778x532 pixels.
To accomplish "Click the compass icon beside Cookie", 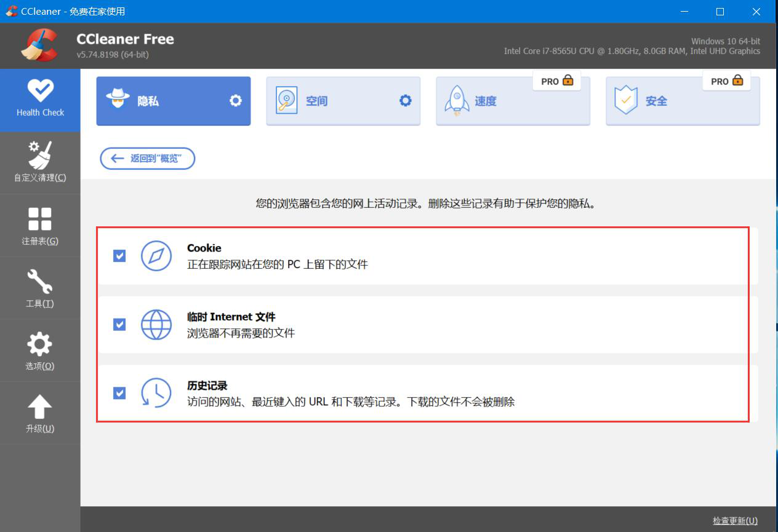I will pos(156,256).
